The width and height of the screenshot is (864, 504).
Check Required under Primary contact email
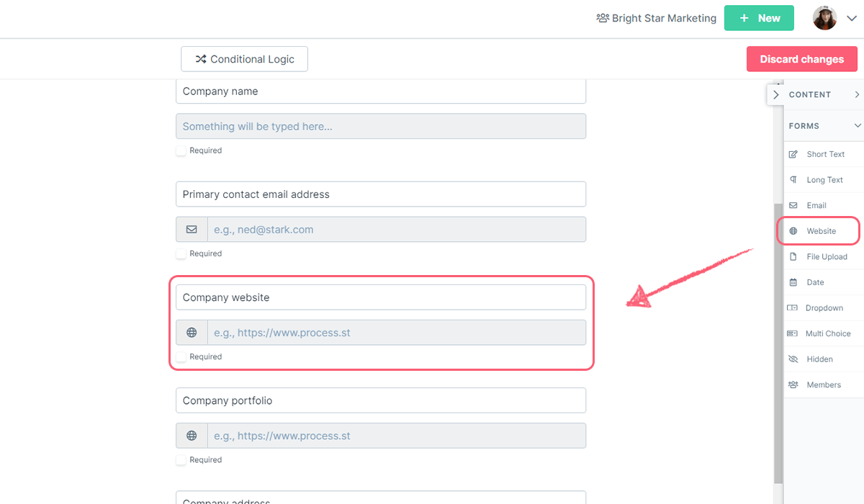[181, 253]
